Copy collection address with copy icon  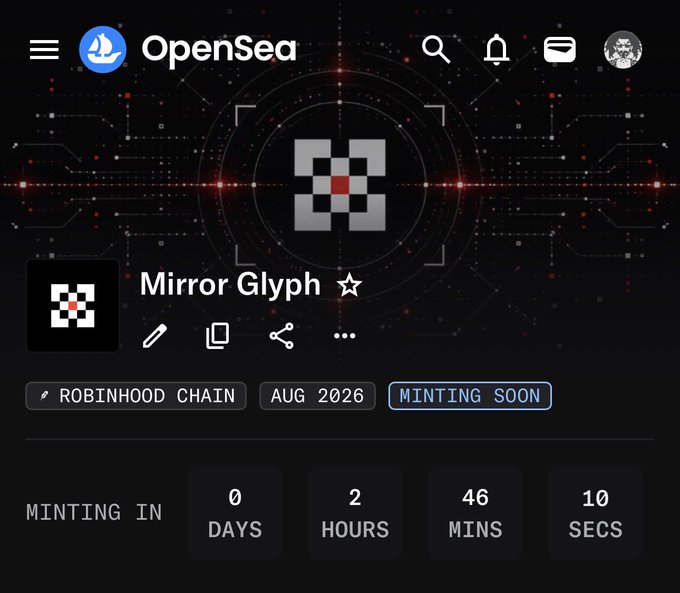click(x=218, y=335)
